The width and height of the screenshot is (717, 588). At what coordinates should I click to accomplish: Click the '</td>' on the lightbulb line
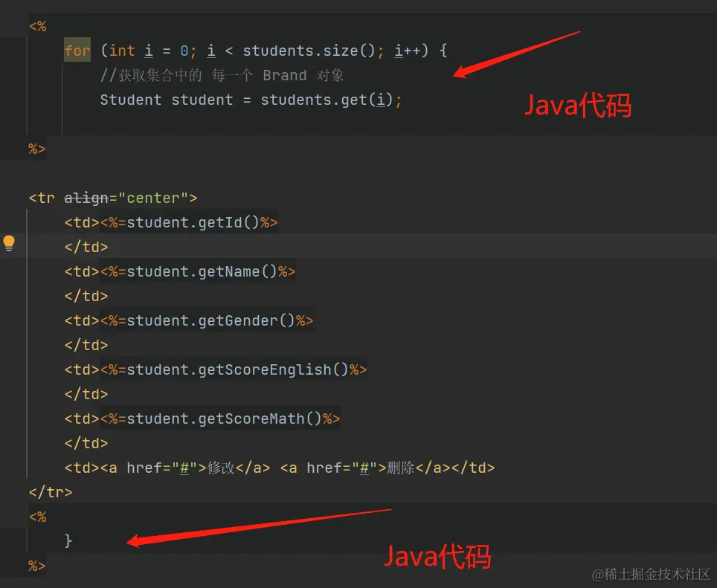point(86,248)
